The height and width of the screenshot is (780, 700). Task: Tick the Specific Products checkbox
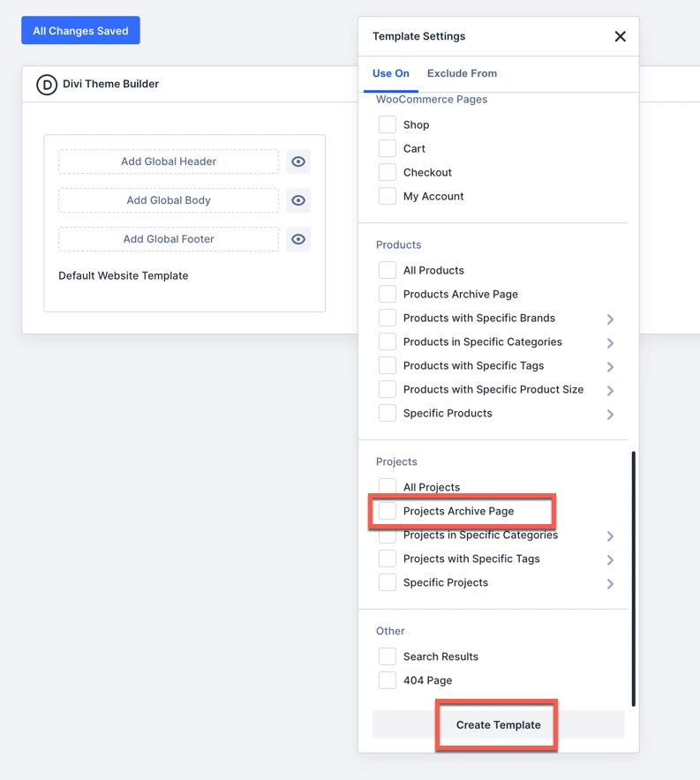click(387, 413)
